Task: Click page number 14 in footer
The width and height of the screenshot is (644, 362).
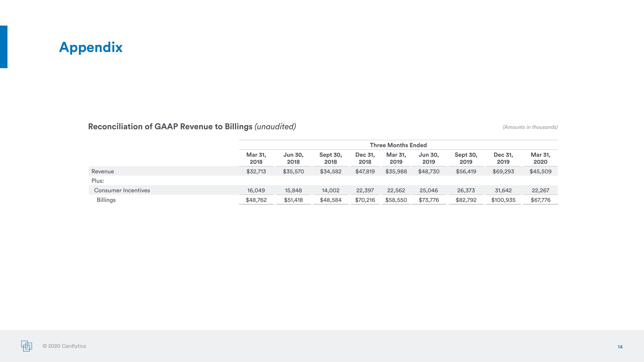Action: coord(620,347)
